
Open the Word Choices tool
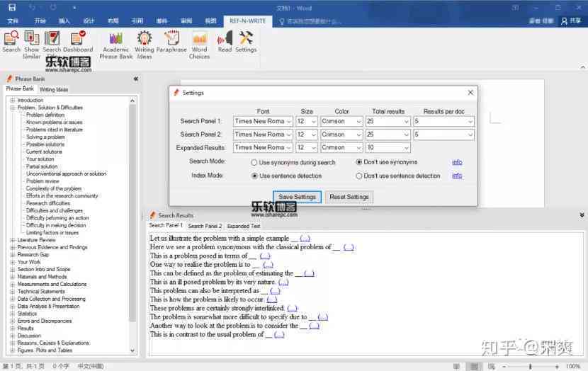coord(200,45)
